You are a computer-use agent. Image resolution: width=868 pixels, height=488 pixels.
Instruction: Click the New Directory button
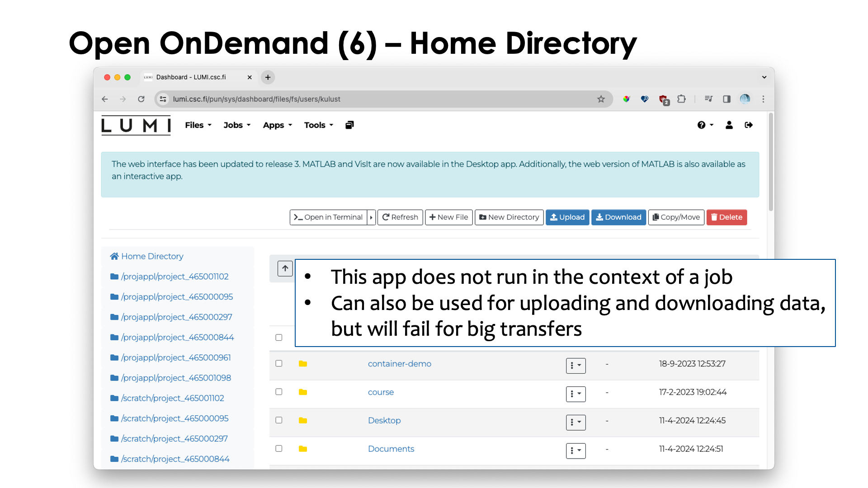pyautogui.click(x=509, y=217)
